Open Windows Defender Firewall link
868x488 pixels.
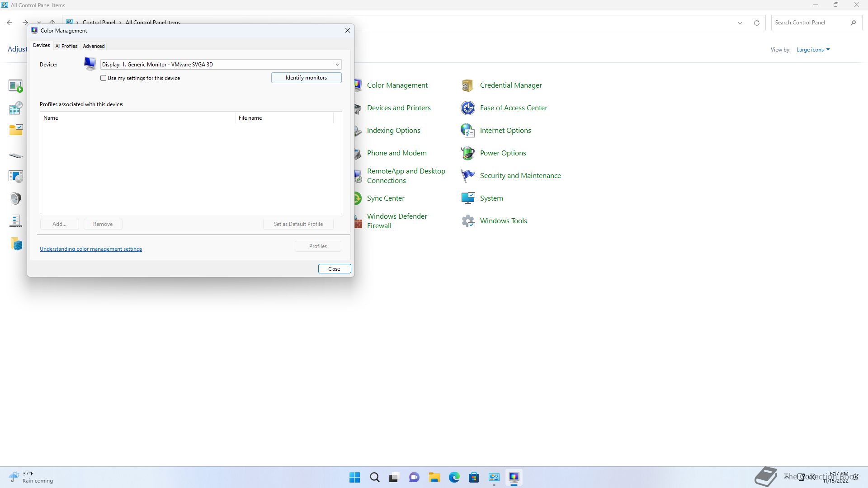[x=397, y=221]
